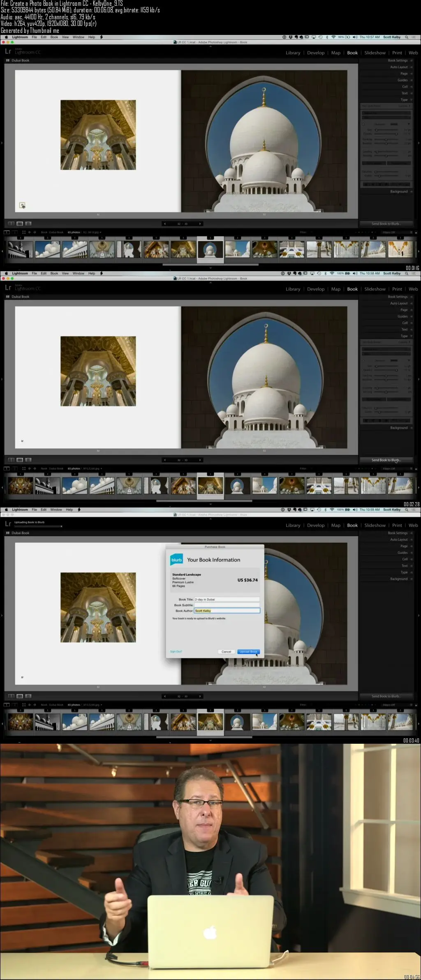The height and width of the screenshot is (980, 421).
Task: Open the Book menu in 10:57 AM menu bar
Action: [x=54, y=37]
